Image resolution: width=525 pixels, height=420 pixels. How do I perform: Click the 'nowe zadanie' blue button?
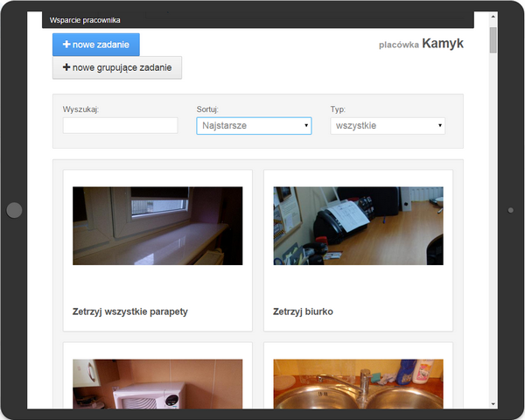point(96,45)
